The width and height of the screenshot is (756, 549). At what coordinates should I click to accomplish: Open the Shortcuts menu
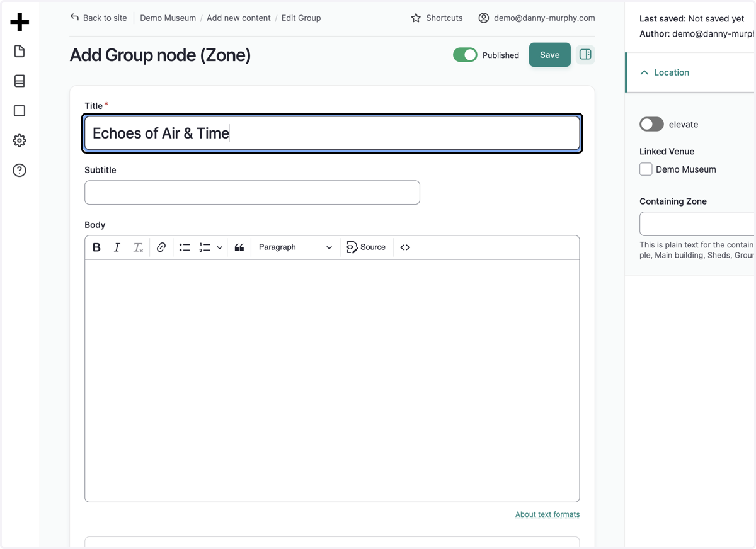click(x=437, y=18)
